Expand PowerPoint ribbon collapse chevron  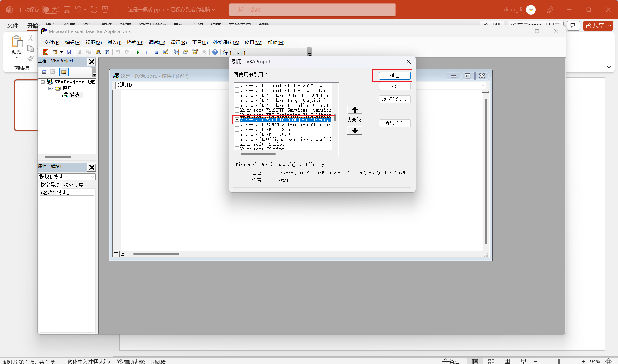(x=609, y=67)
